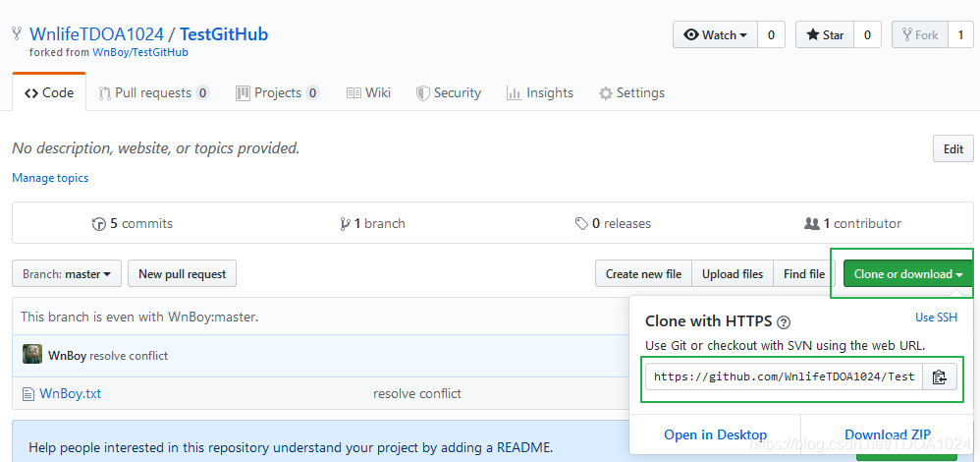Open the Security tab
Image resolution: width=980 pixels, height=462 pixels.
[x=448, y=92]
